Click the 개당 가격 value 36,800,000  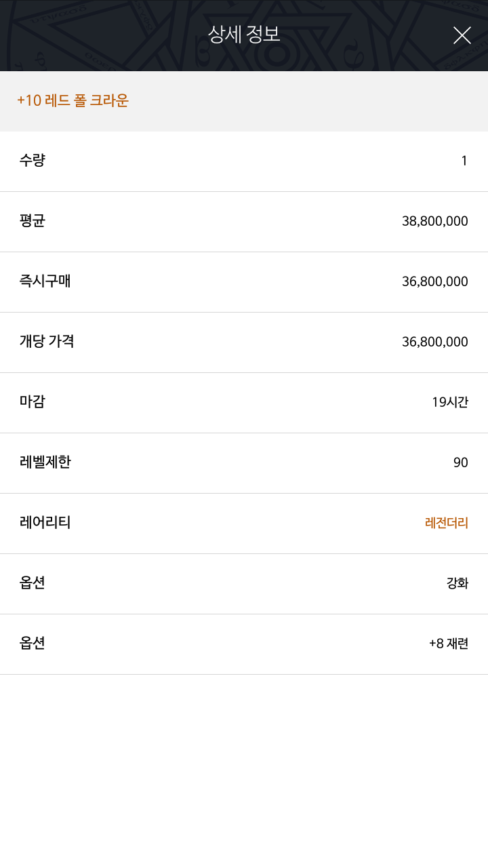click(434, 342)
